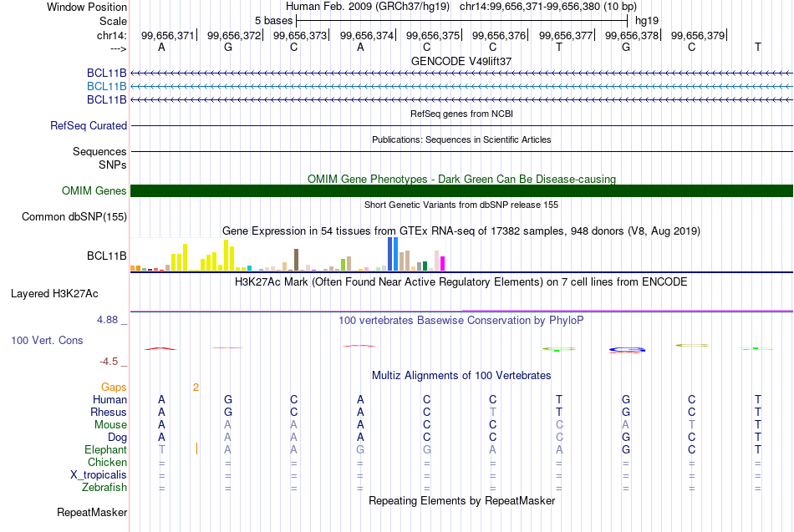The height and width of the screenshot is (532, 794).
Task: Select the Elephant species label
Action: [105, 450]
